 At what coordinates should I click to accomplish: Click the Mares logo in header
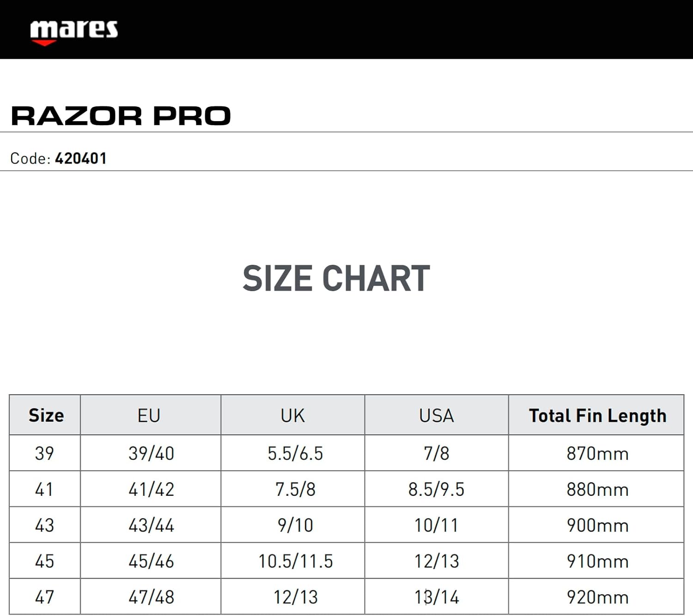click(74, 31)
